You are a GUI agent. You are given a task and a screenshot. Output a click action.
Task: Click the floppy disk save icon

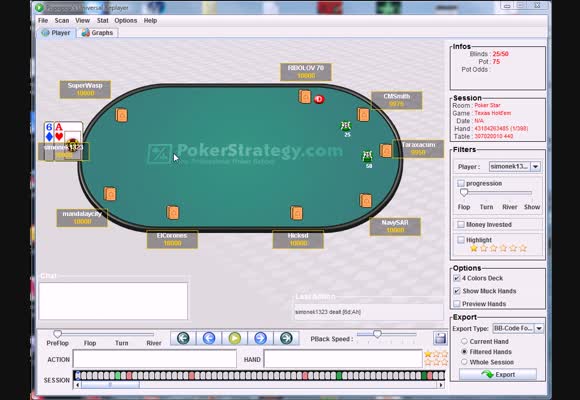[440, 338]
